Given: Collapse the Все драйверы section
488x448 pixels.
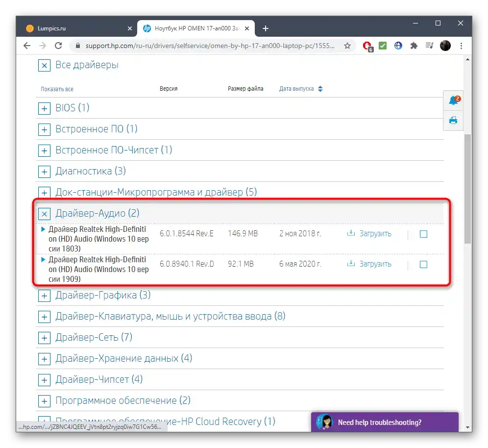Looking at the screenshot, I should [44, 65].
